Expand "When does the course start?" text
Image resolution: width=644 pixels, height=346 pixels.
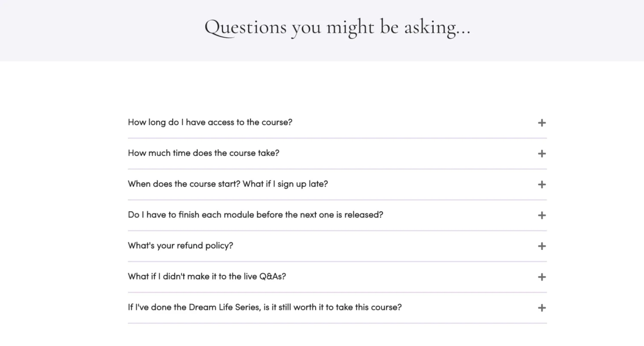coord(228,184)
